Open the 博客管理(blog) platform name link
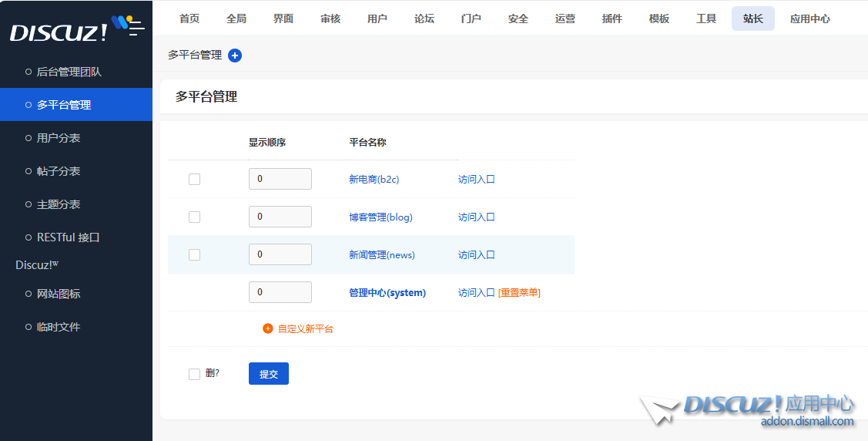The width and height of the screenshot is (868, 441). tap(380, 217)
